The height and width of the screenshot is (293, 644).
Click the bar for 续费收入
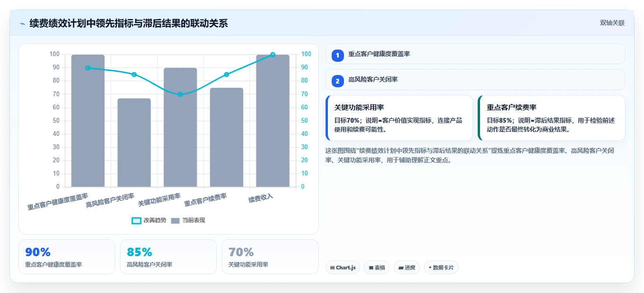273,121
